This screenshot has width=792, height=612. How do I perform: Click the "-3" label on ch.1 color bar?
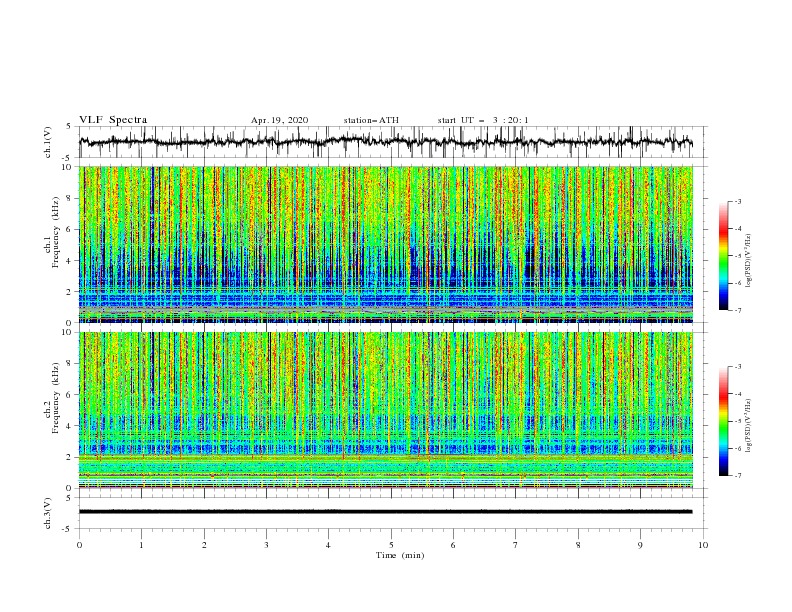738,201
